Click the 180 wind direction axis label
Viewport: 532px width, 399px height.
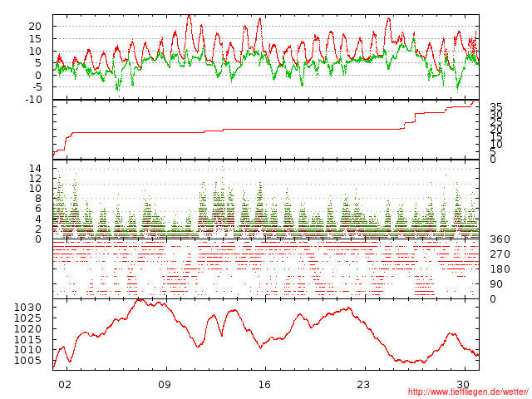click(500, 269)
